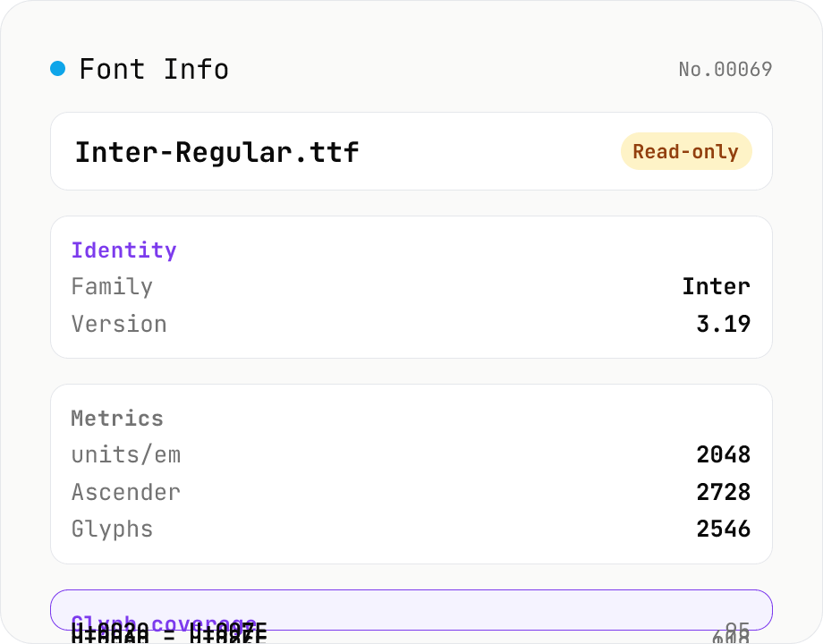Click the Metrics section heading
This screenshot has width=823, height=644.
pyautogui.click(x=117, y=419)
